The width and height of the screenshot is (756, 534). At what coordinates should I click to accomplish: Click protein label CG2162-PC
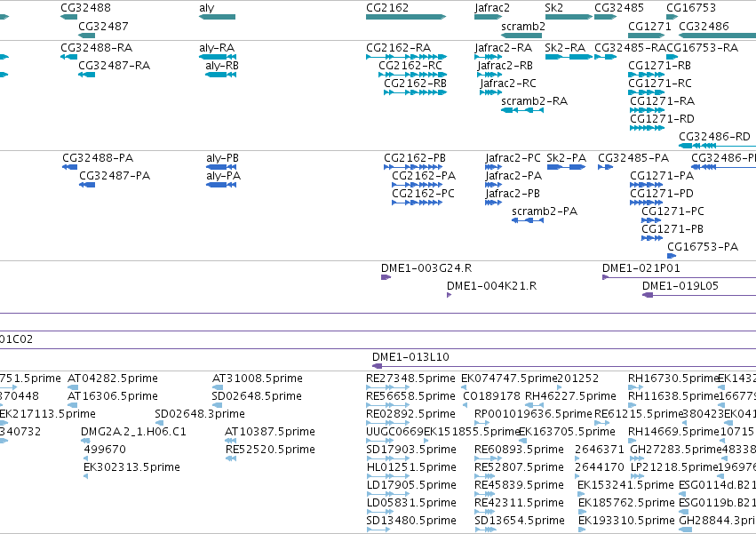[x=424, y=194]
